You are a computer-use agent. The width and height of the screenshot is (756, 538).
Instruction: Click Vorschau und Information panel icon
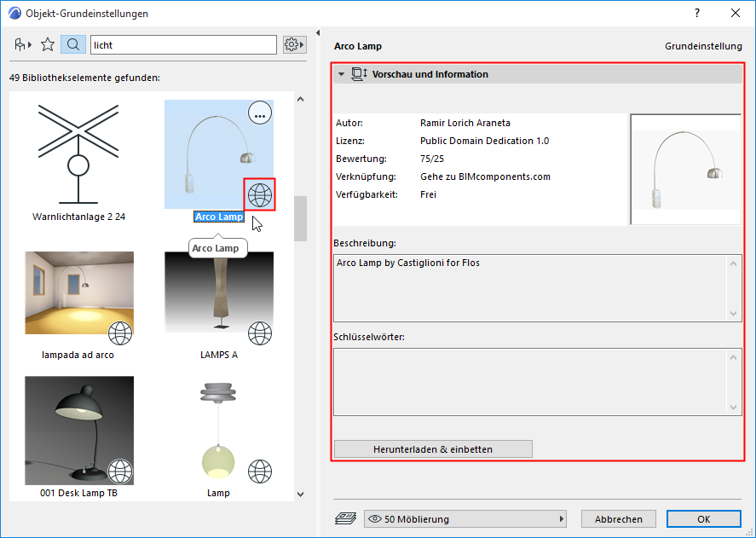359,74
